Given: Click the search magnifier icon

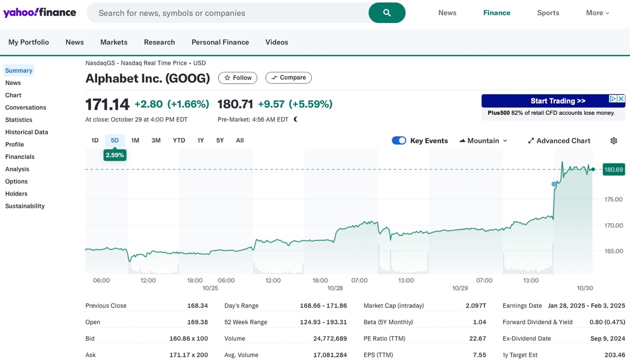Looking at the screenshot, I should (387, 12).
